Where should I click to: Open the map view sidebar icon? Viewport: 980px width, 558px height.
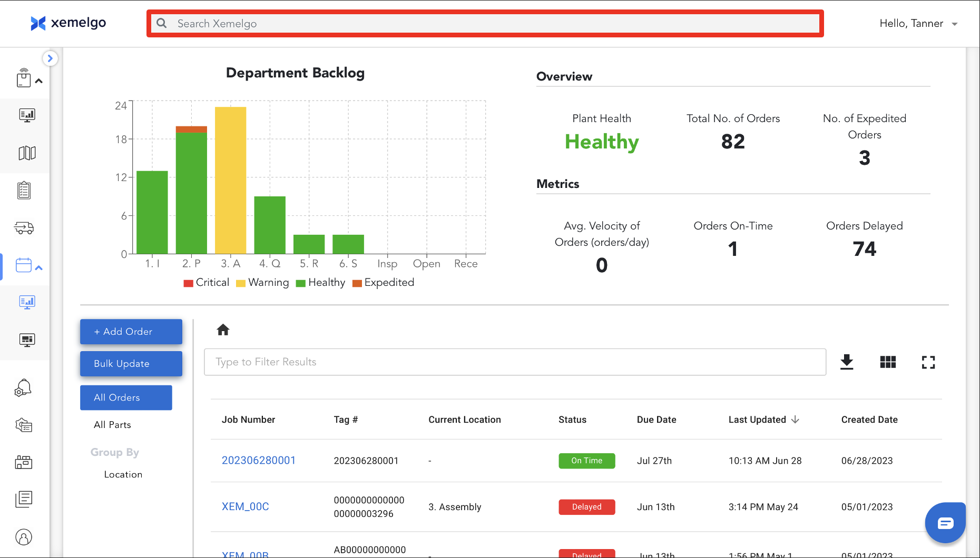(x=27, y=153)
